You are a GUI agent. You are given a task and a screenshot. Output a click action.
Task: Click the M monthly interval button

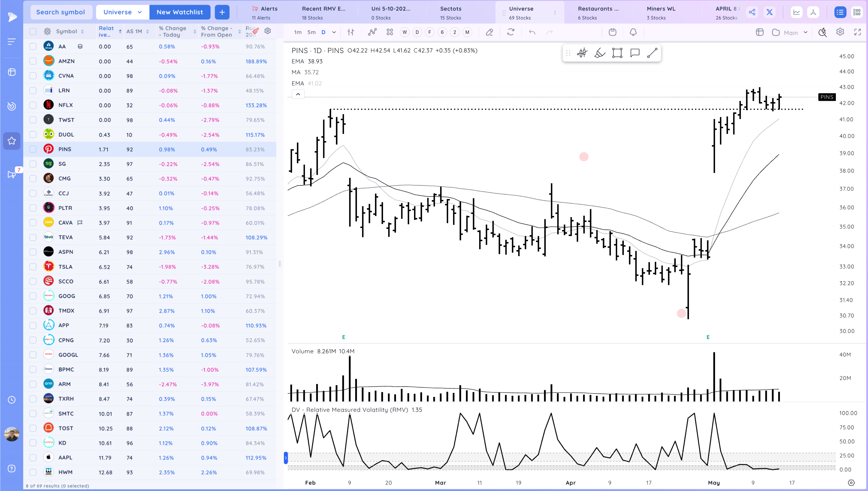pyautogui.click(x=467, y=32)
